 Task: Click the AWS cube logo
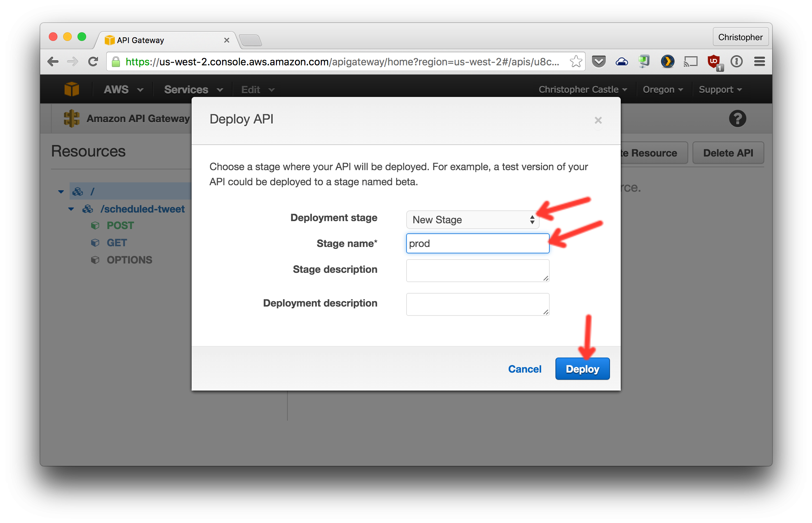pyautogui.click(x=72, y=89)
